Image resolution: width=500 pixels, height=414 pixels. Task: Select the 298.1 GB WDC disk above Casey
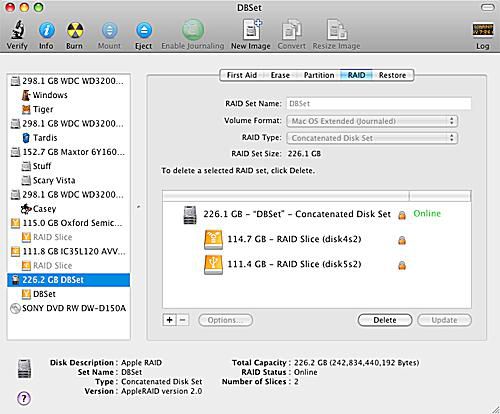click(x=67, y=195)
